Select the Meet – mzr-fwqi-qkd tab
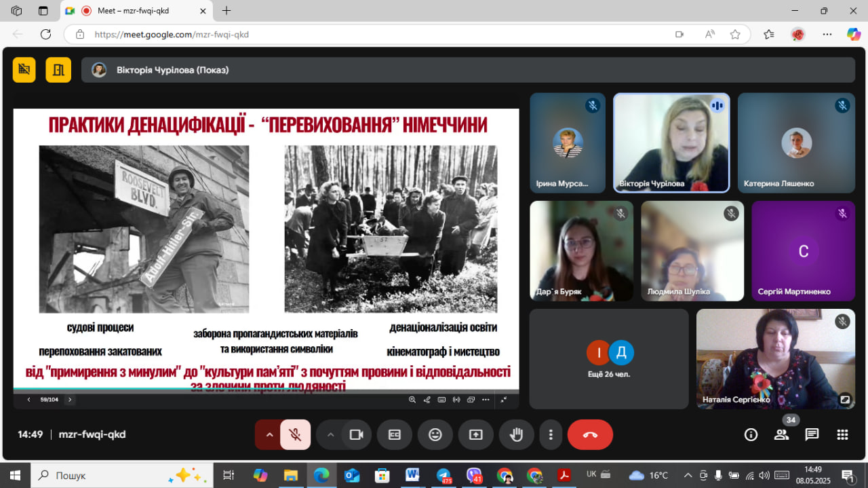The width and height of the screenshot is (868, 488). [x=136, y=11]
